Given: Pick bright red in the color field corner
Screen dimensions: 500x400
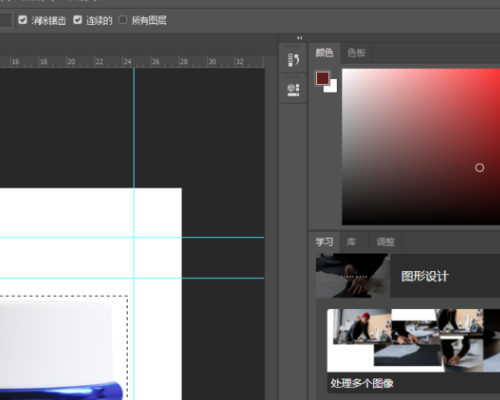Looking at the screenshot, I should [497, 71].
